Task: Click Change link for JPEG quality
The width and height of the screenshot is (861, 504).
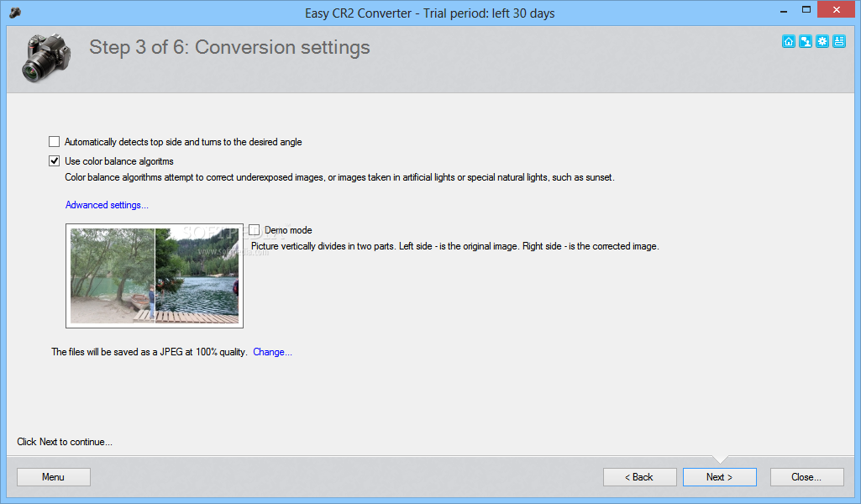Action: 272,352
